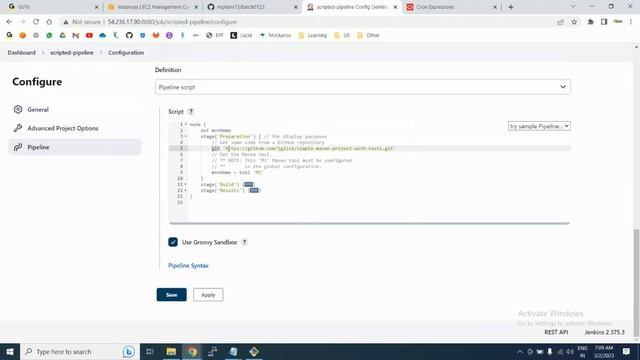The image size is (640, 360).
Task: Switch to the first GoTo browser tab
Action: [x=53, y=7]
